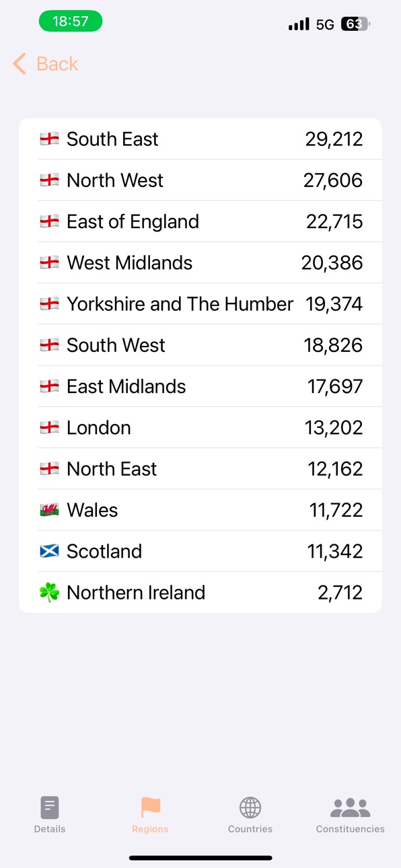
Task: Tap the green 18:57 time pill
Action: point(71,21)
